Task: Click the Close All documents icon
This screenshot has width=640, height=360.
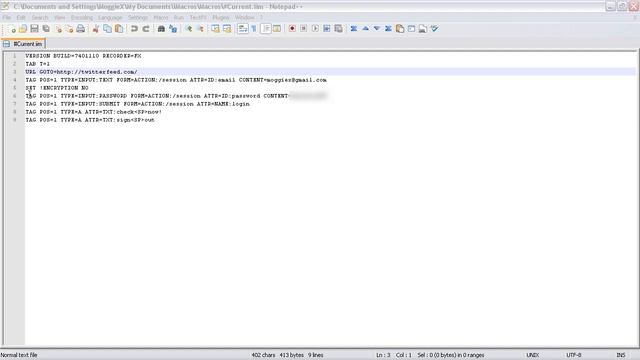Action: [70, 29]
